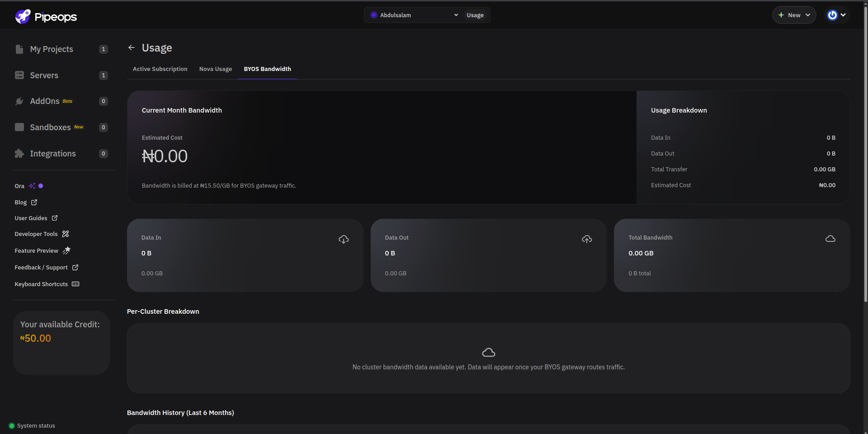Click the ₦0.00 Estimated Cost heading value
Viewport: 868px width, 434px height.
(x=165, y=156)
